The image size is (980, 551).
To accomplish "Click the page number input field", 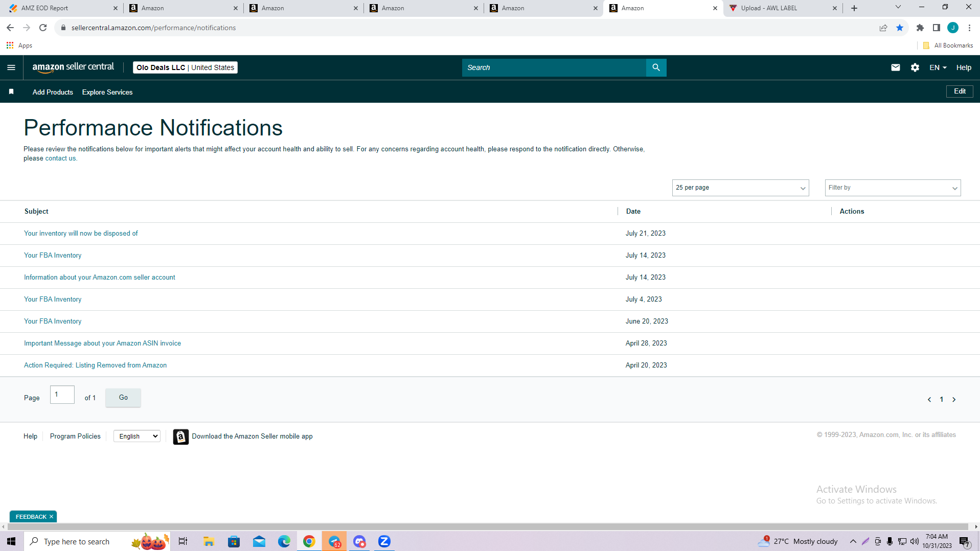I will pyautogui.click(x=62, y=395).
